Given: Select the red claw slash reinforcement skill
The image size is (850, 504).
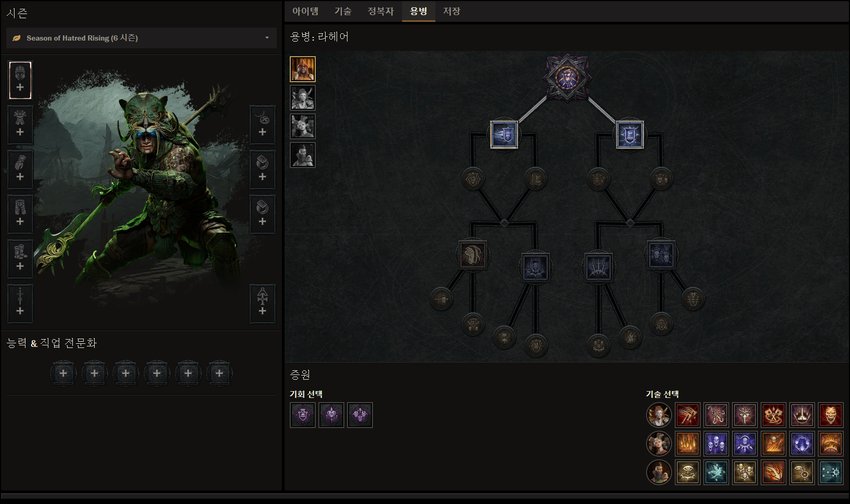Looking at the screenshot, I should coord(688,415).
